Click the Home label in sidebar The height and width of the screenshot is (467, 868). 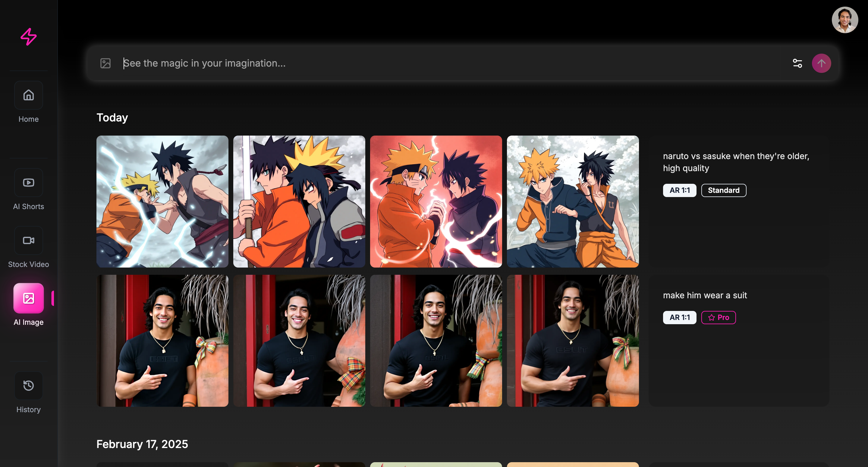pyautogui.click(x=29, y=119)
